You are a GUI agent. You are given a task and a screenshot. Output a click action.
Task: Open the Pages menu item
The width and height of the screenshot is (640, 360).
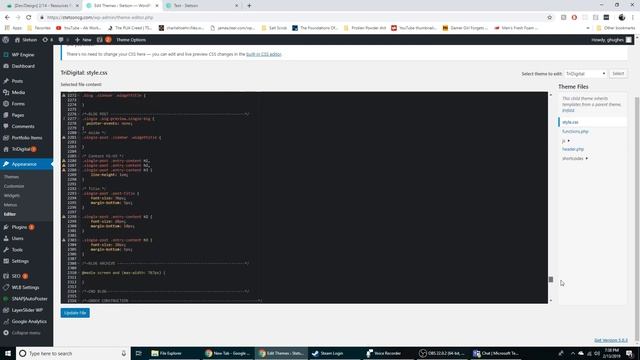pos(18,116)
